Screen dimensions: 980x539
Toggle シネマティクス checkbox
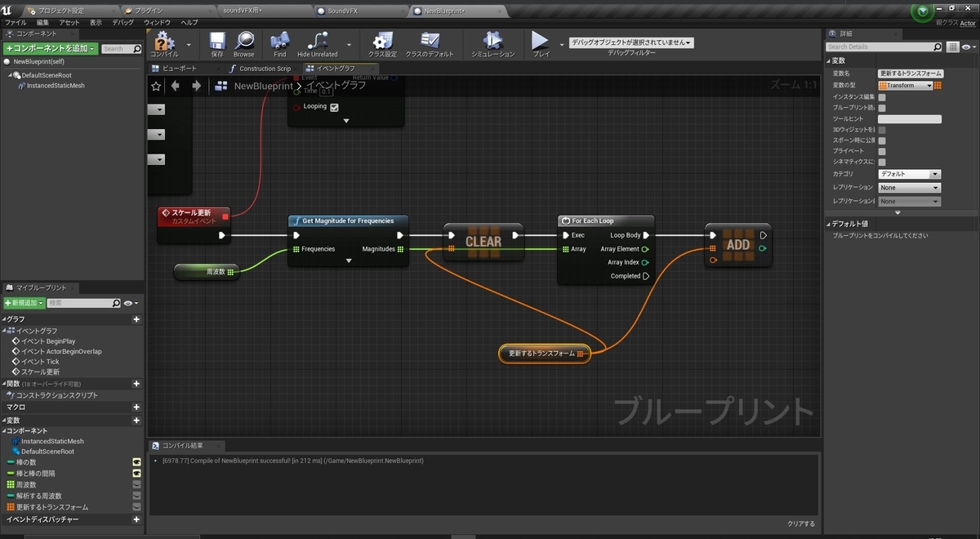pos(882,163)
